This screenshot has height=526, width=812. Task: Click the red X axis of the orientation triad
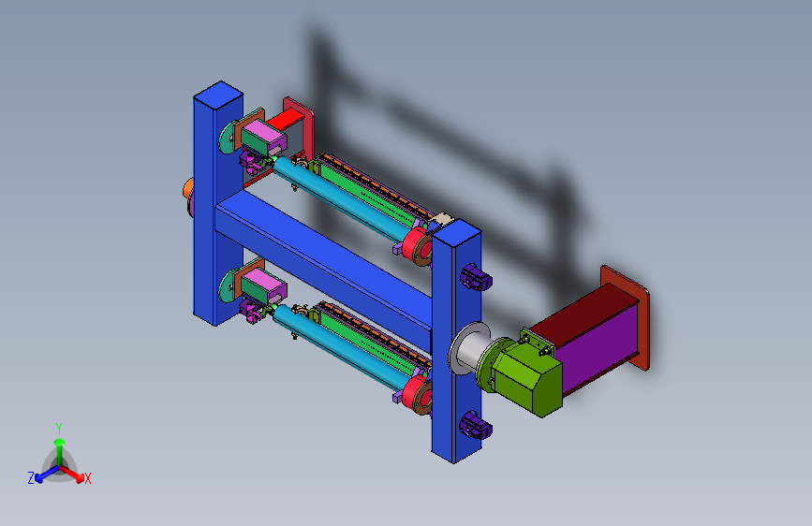coord(73,474)
